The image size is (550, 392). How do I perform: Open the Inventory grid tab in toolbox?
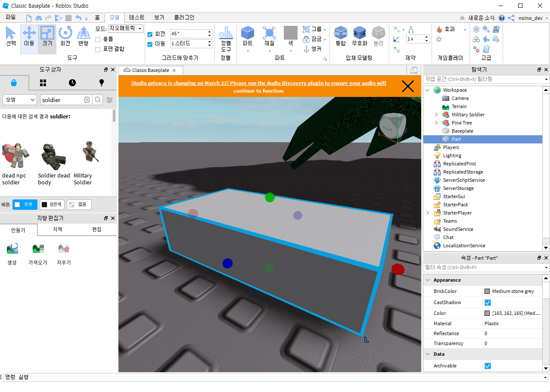pyautogui.click(x=43, y=82)
